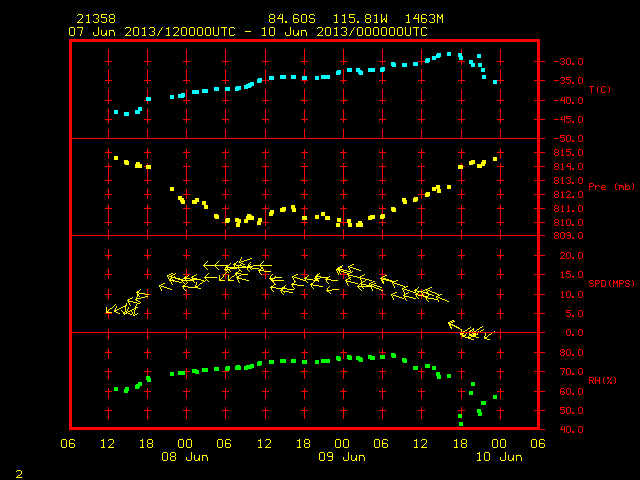
Task: Click the 40.0 humidity tick label
Action: [x=571, y=429]
